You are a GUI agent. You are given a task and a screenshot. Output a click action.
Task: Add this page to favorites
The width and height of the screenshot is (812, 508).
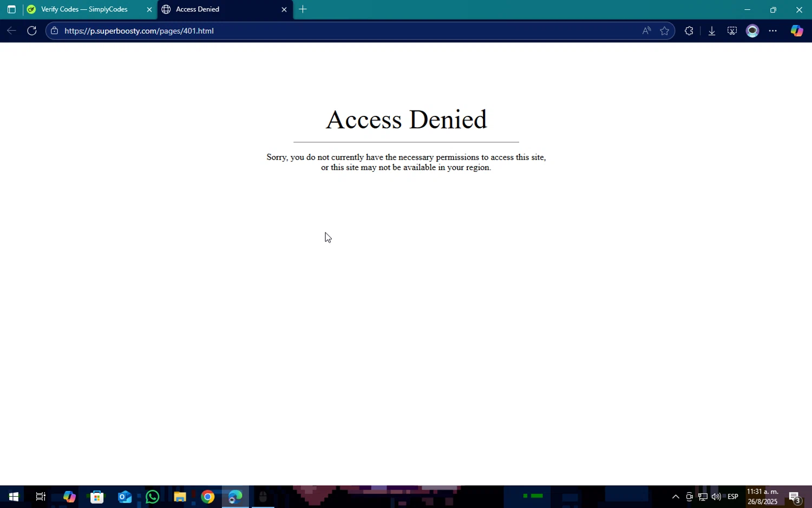(x=665, y=31)
